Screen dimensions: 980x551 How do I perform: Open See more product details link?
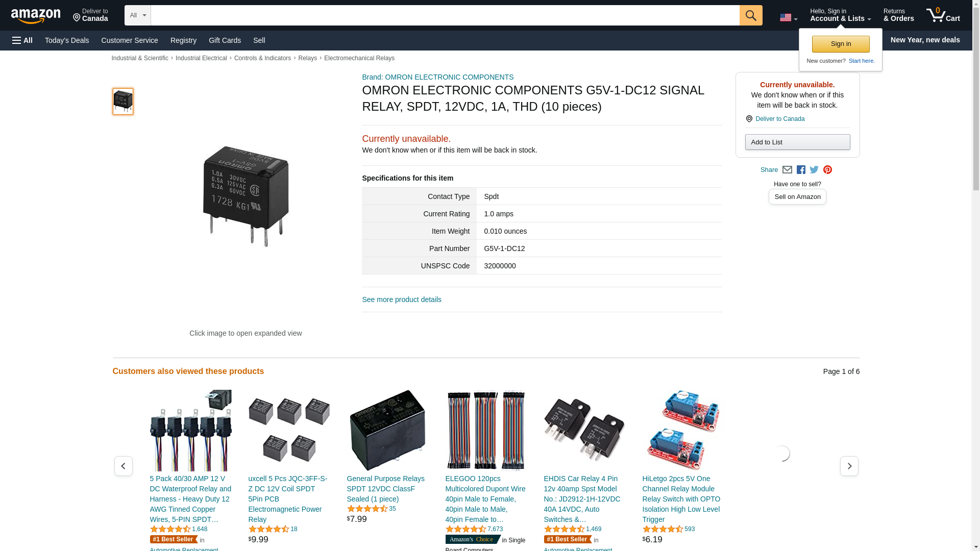[402, 299]
